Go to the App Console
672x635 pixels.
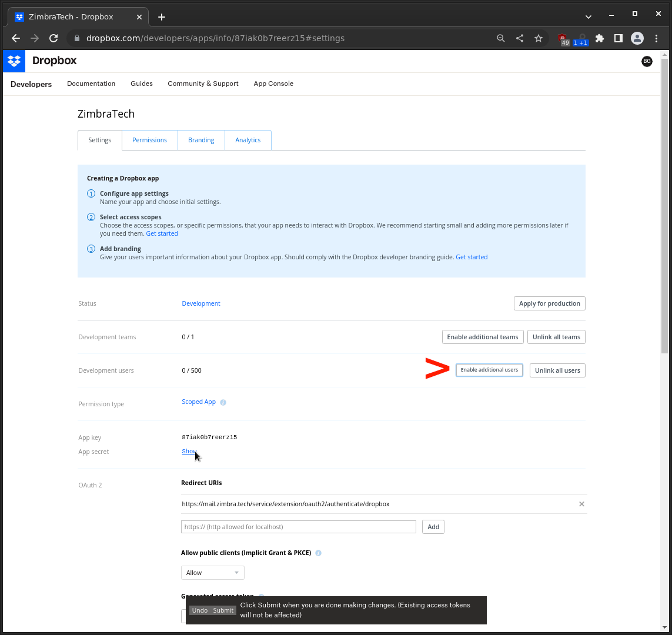[273, 83]
